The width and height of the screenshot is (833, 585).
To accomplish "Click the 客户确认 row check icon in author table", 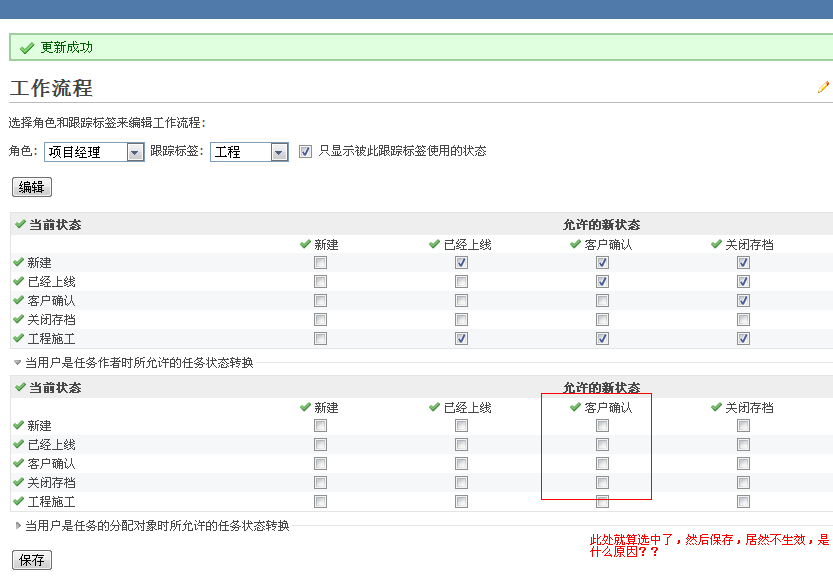I will tap(19, 463).
